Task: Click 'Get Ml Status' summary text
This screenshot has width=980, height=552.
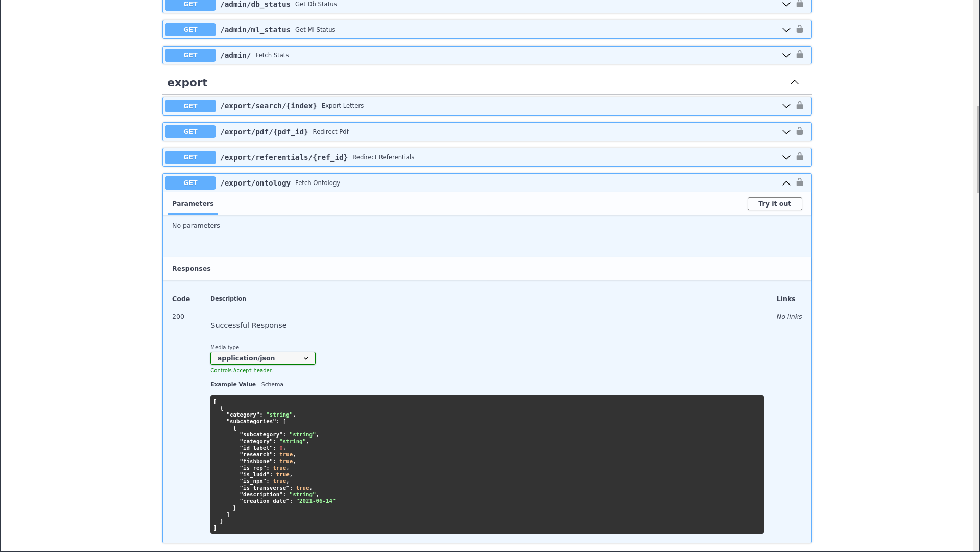Action: click(315, 30)
